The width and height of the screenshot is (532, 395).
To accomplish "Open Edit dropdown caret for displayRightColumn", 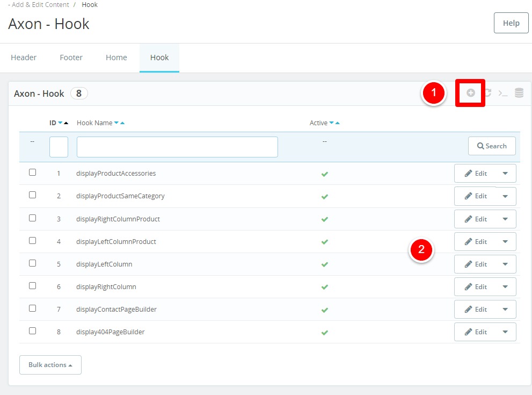I will (505, 287).
